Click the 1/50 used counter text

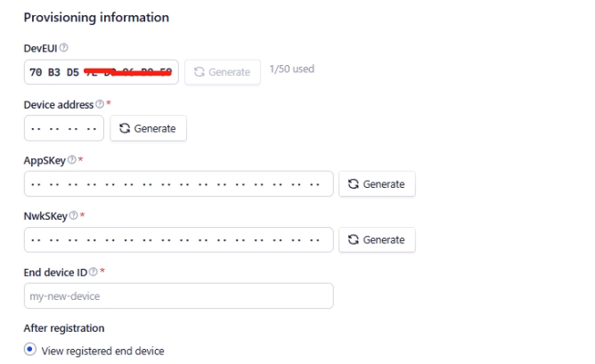(292, 69)
